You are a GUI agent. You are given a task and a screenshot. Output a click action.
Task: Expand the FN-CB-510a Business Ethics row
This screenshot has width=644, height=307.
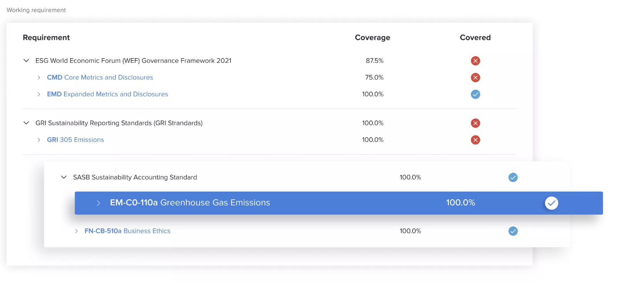pos(76,231)
